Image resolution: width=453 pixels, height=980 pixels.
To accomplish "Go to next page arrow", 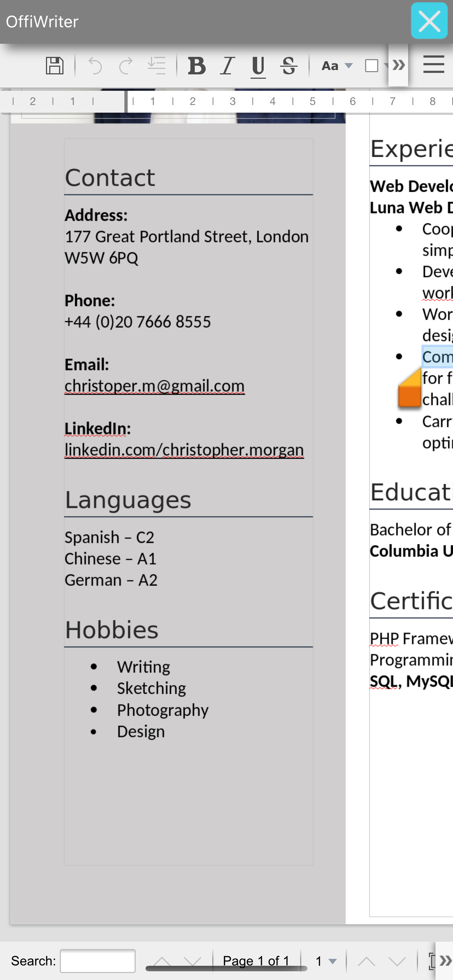I will coord(397,961).
